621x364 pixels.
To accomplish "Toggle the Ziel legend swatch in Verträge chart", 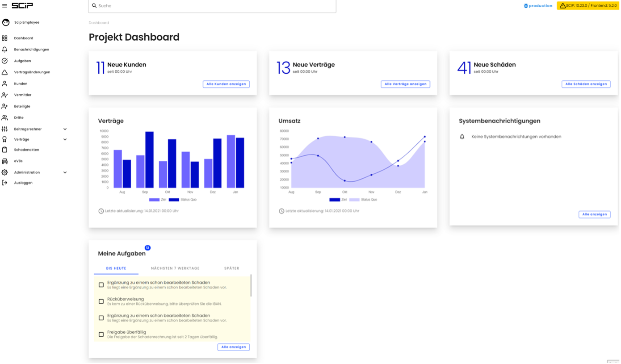I will 154,200.
